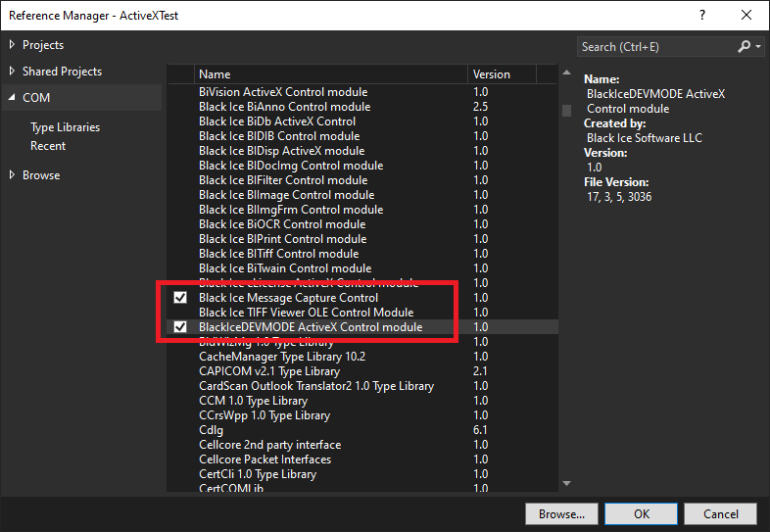Image resolution: width=770 pixels, height=532 pixels.
Task: Select Black Ice BIImgFrm Control module
Action: pyautogui.click(x=361, y=210)
